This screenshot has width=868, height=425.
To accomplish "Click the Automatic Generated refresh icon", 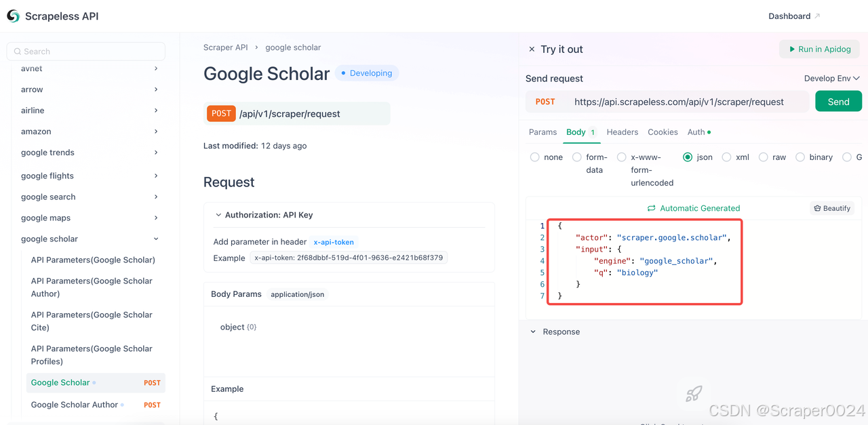I will (x=652, y=209).
